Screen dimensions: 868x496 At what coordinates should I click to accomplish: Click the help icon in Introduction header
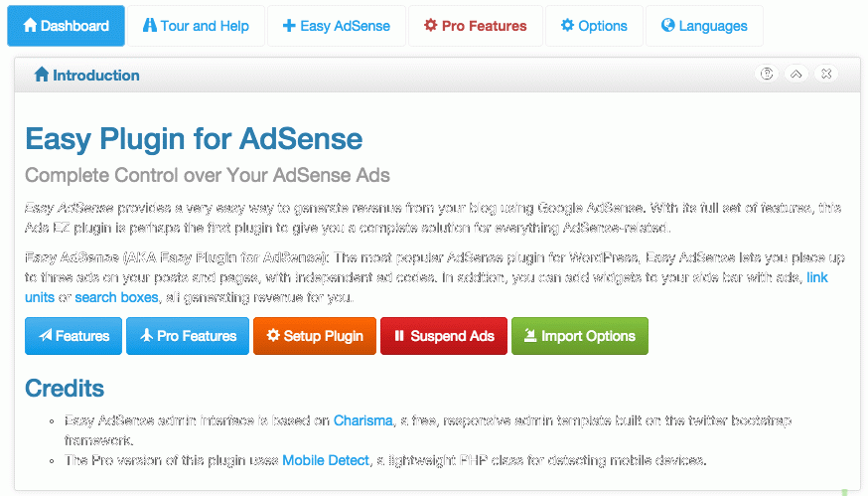767,74
